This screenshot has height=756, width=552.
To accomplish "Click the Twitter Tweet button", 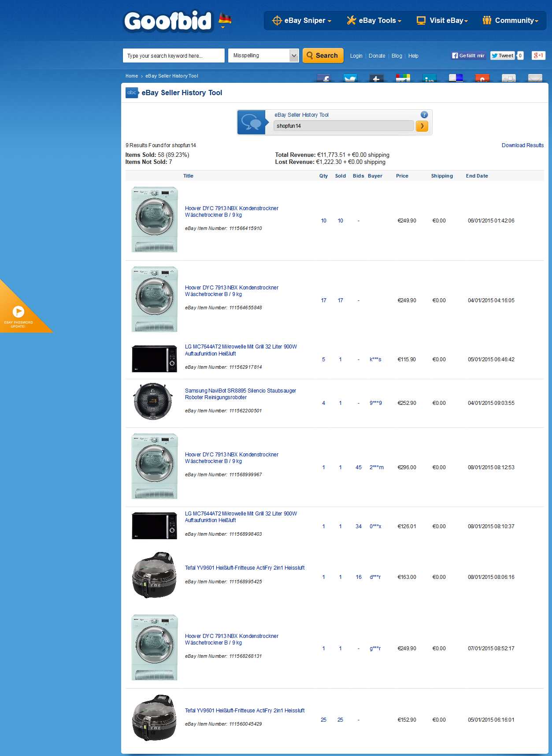I will 503,56.
